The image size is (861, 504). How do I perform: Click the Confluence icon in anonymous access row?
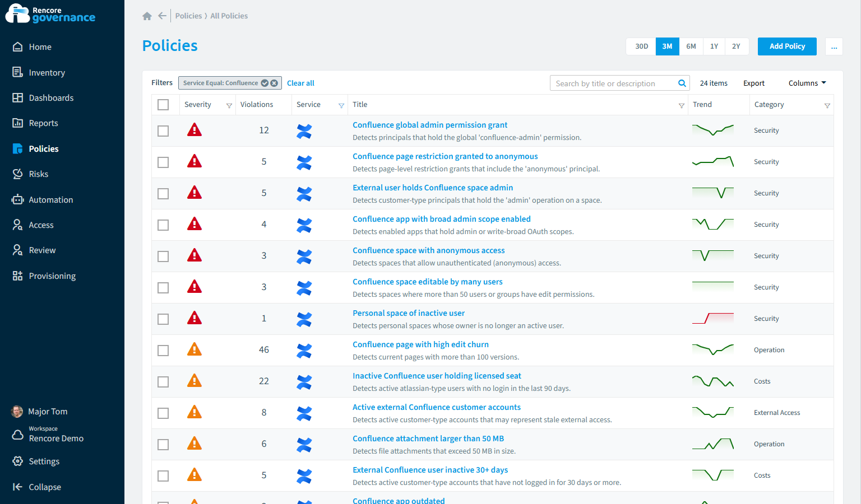(304, 257)
